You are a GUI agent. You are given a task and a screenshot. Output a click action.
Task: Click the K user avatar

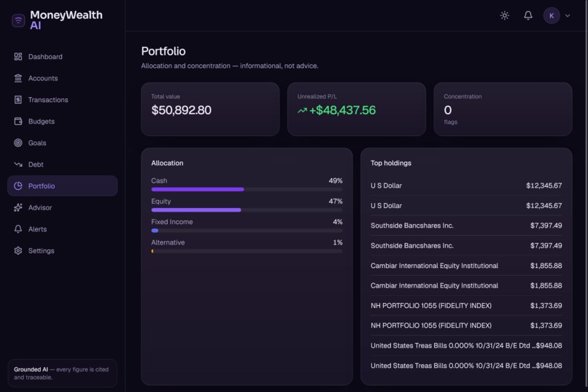point(552,16)
